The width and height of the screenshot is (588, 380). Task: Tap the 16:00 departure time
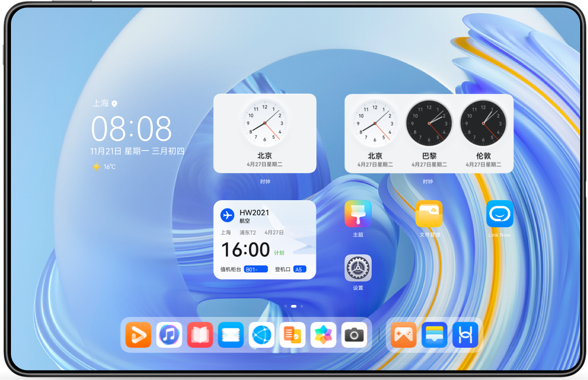click(246, 250)
